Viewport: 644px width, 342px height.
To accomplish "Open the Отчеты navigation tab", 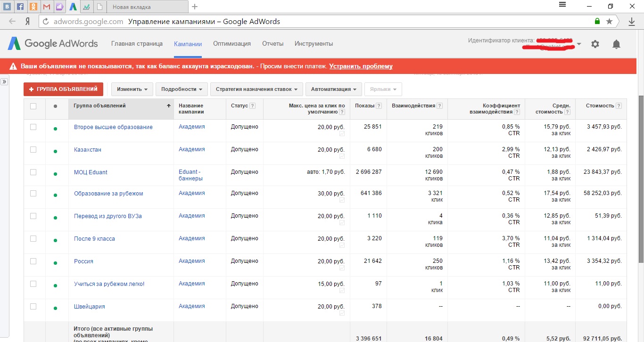I will 272,44.
